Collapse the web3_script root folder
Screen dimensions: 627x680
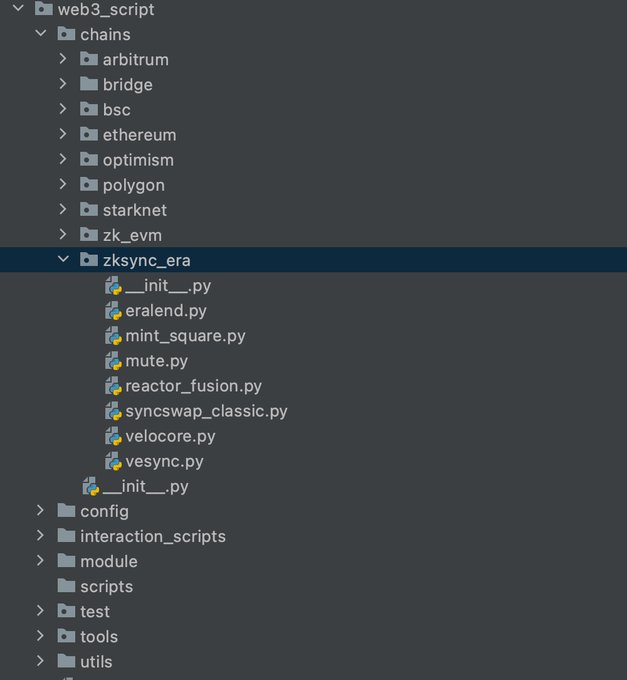click(18, 8)
